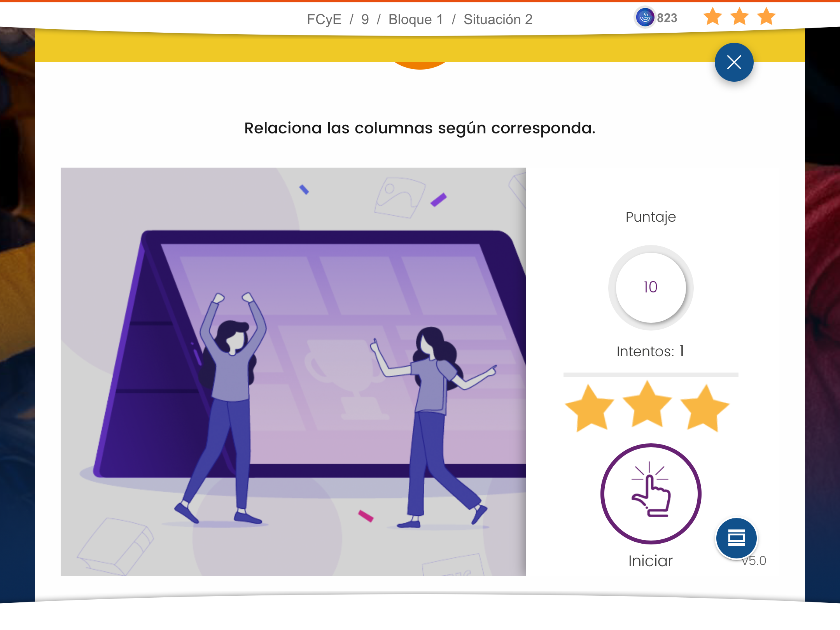
Task: Go to the grade 9 breadcrumb
Action: tap(365, 19)
